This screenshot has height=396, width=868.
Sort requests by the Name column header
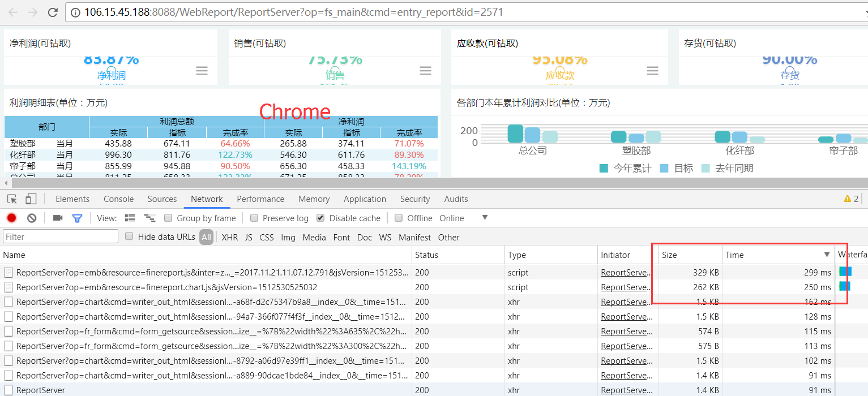tap(207, 255)
